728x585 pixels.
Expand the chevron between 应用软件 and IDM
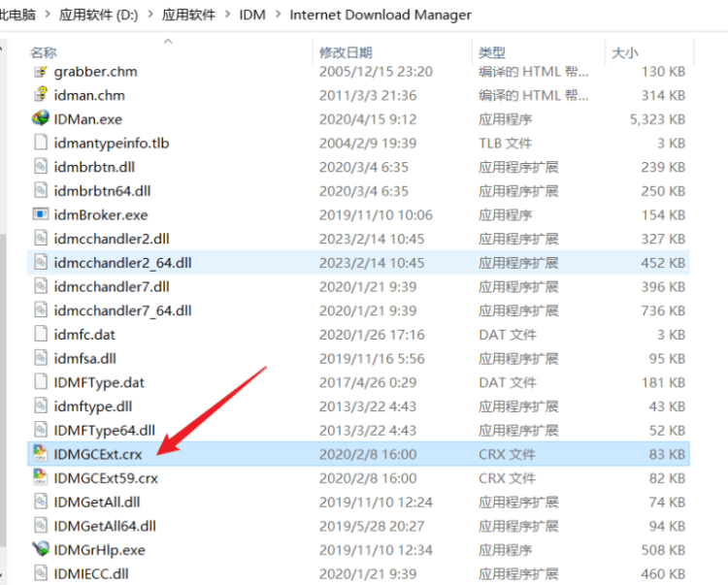coord(227,15)
